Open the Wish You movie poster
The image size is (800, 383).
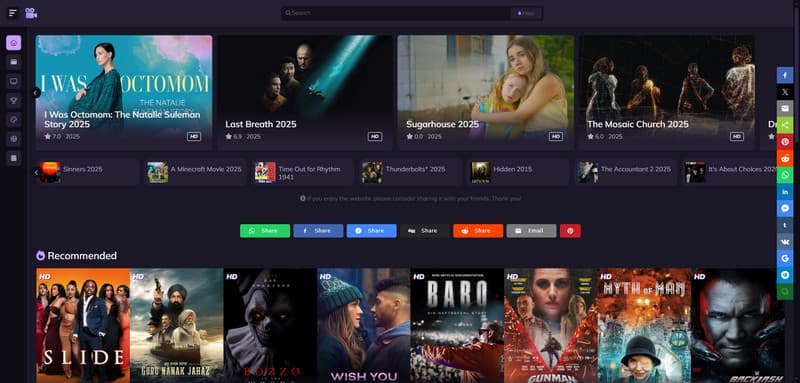point(364,325)
